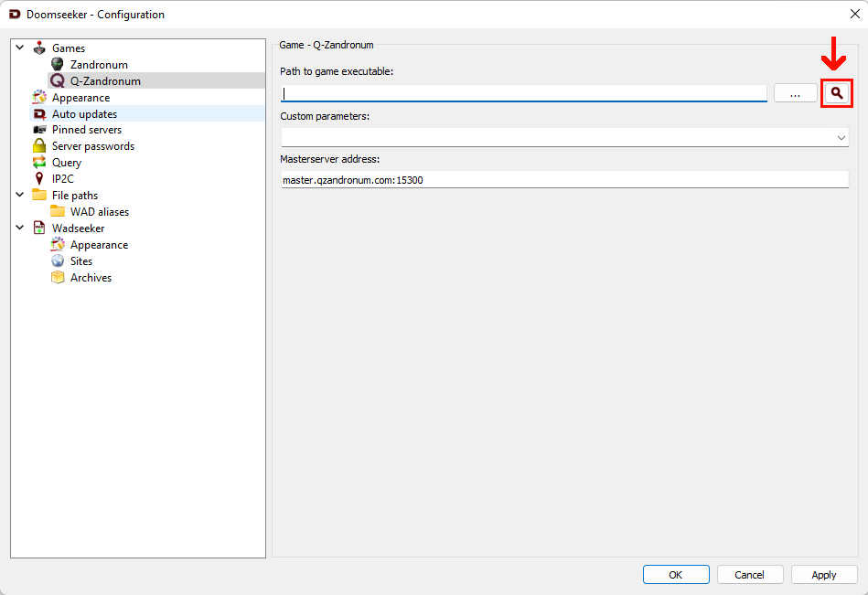Click the Q-Zandronum icon in tree
The image size is (868, 595).
coord(58,81)
